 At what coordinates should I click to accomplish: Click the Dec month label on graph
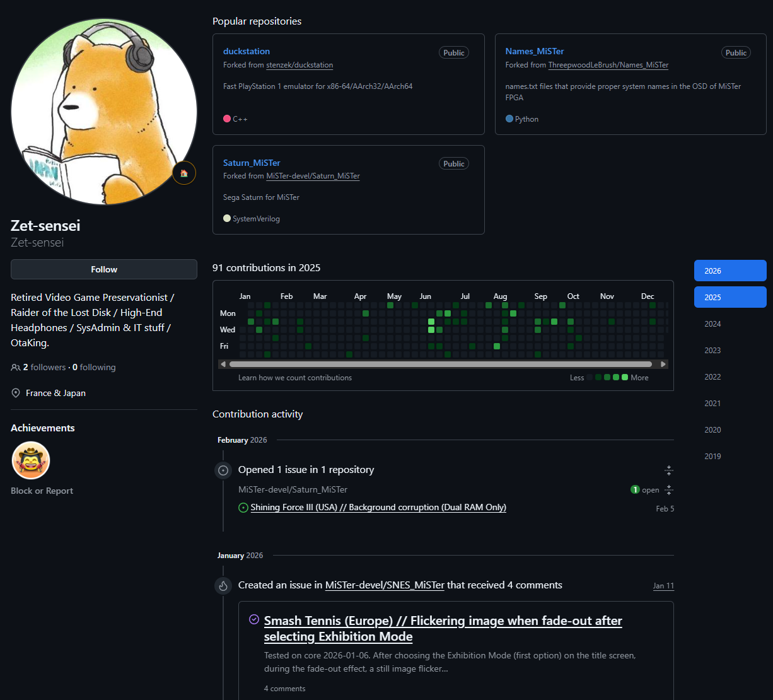(648, 296)
